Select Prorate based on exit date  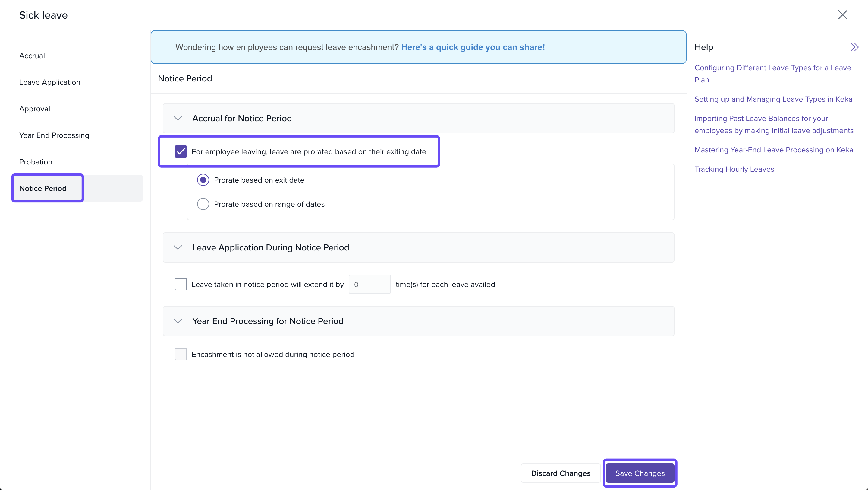(x=203, y=180)
